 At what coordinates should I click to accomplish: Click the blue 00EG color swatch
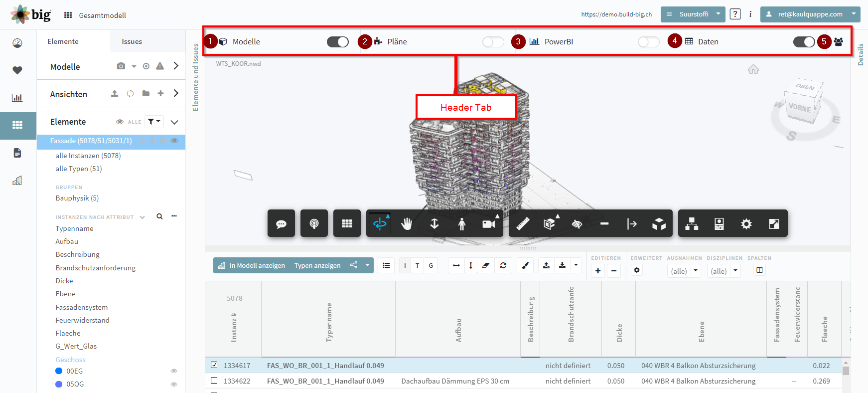[59, 371]
